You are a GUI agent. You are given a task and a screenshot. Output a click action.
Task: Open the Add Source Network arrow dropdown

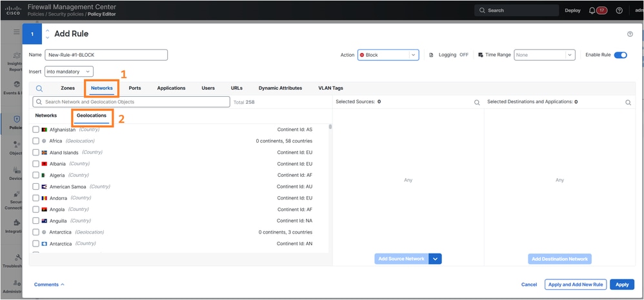point(435,259)
